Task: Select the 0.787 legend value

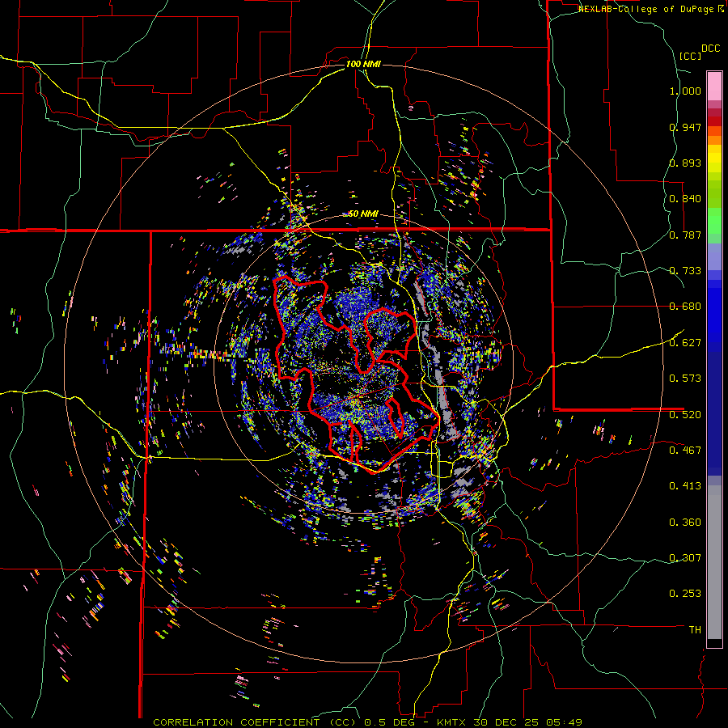Action: coord(685,235)
